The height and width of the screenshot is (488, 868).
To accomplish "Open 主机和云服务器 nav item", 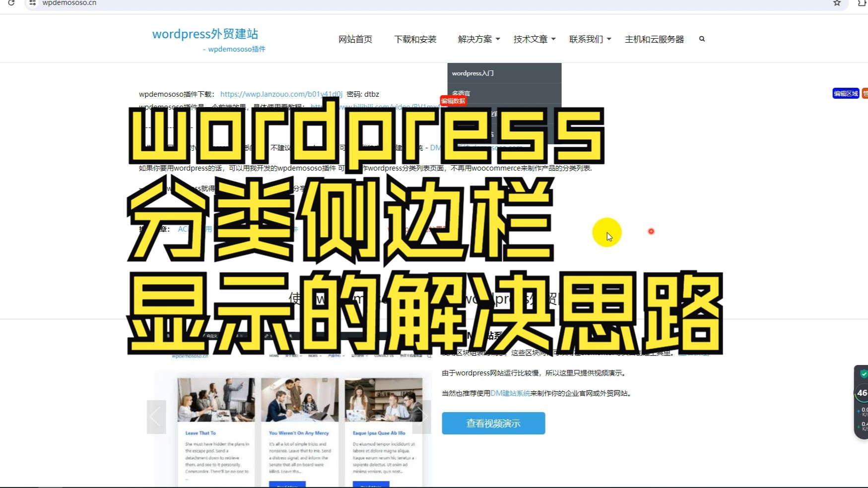I will [654, 39].
